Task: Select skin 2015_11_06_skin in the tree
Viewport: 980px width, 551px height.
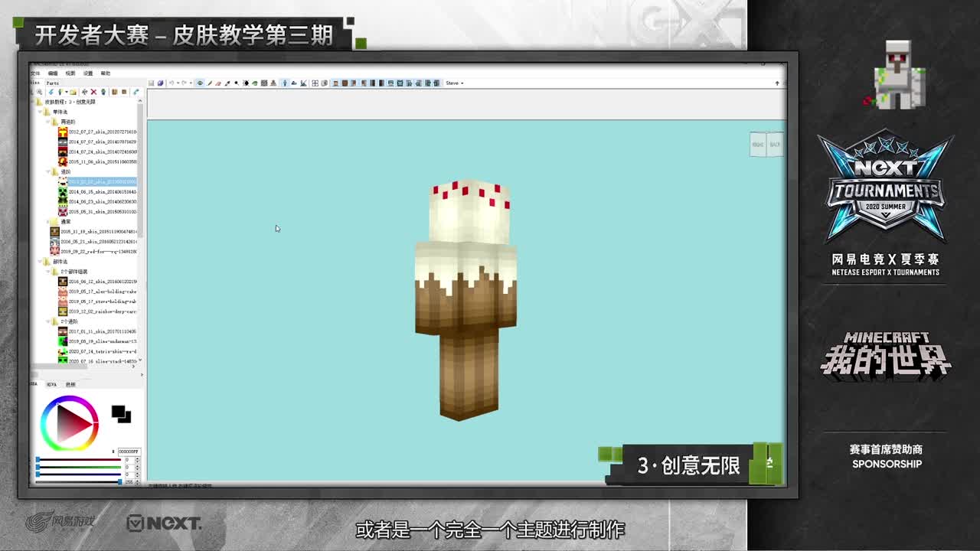Action: (98, 161)
